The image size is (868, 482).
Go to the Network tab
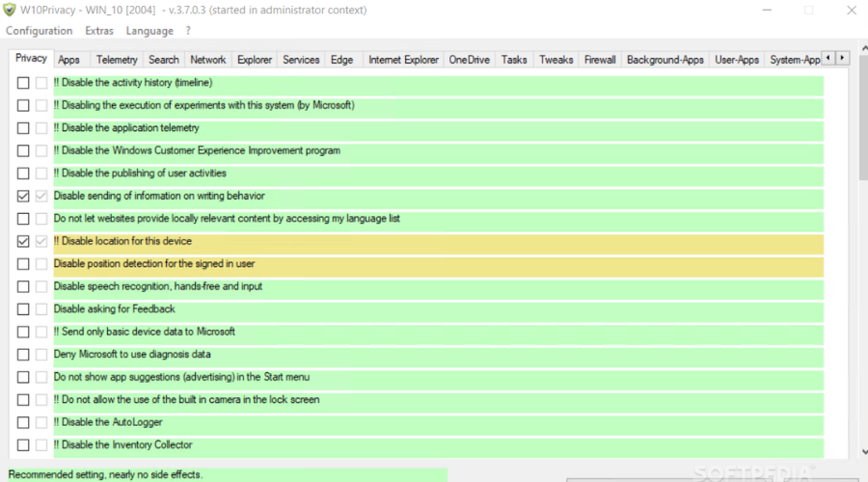[208, 60]
